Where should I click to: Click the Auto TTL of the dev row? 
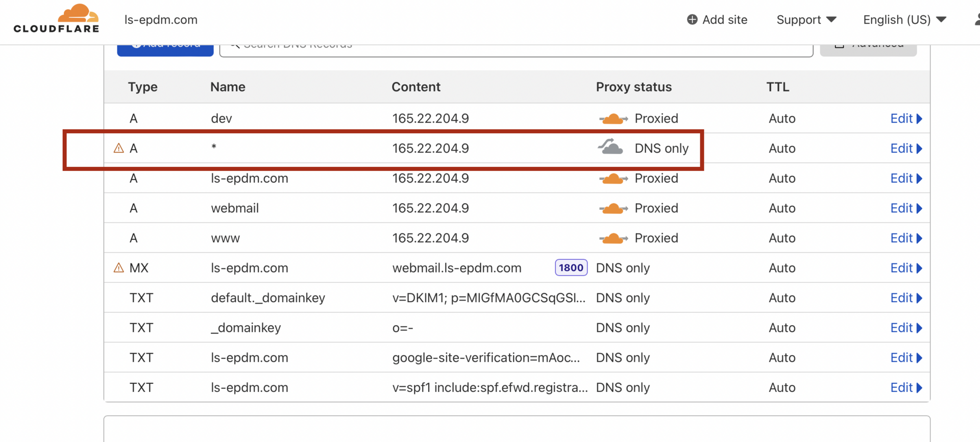point(782,118)
